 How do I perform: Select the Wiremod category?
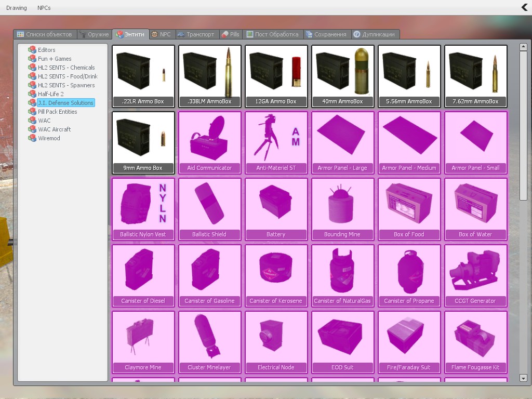pyautogui.click(x=44, y=138)
